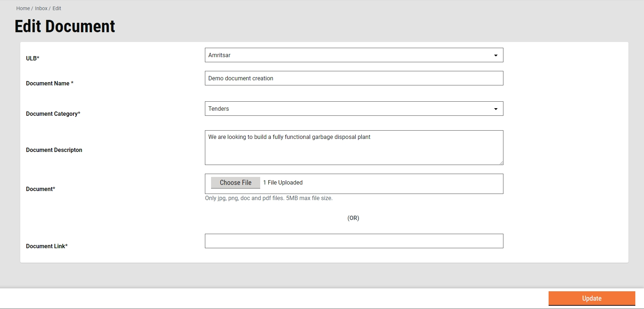Click the Edit breadcrumb item
The image size is (644, 309).
(57, 8)
